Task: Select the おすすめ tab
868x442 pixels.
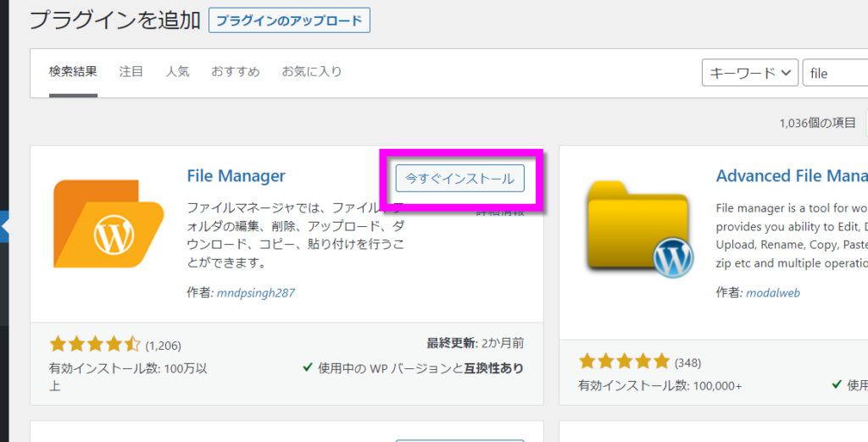Action: pyautogui.click(x=236, y=72)
